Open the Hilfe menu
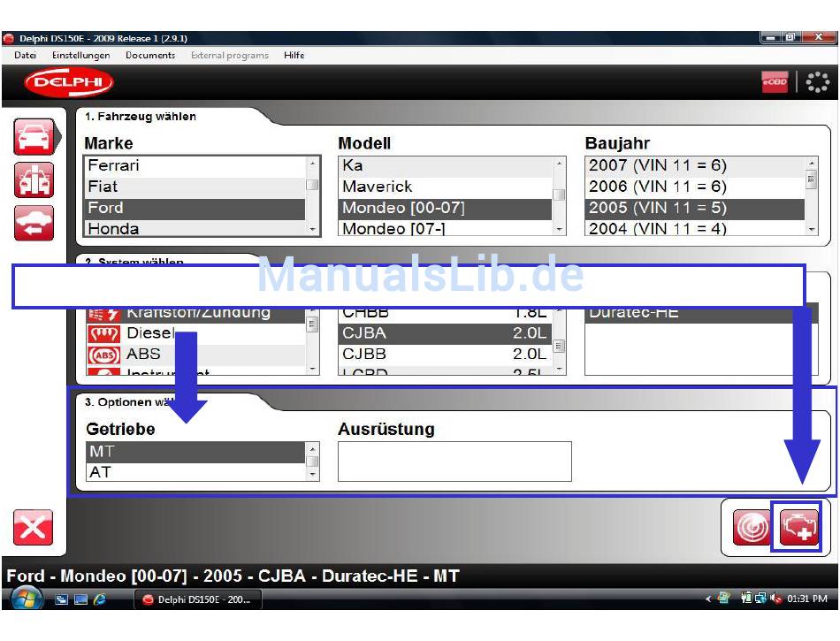The image size is (840, 641). [x=294, y=55]
